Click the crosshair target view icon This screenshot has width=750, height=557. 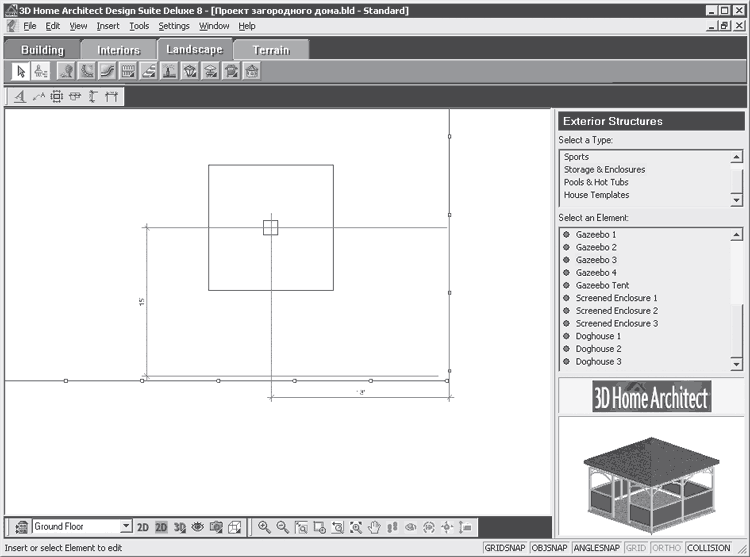click(x=447, y=527)
